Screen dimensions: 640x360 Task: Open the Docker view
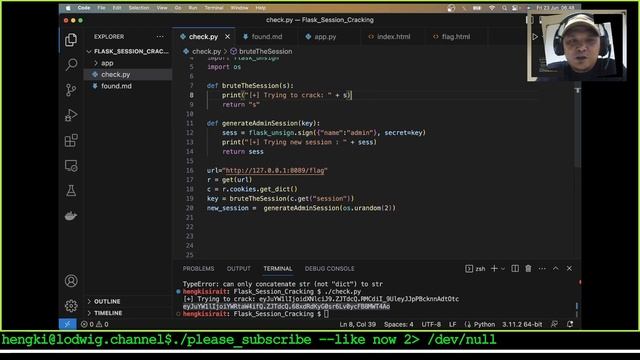click(71, 216)
